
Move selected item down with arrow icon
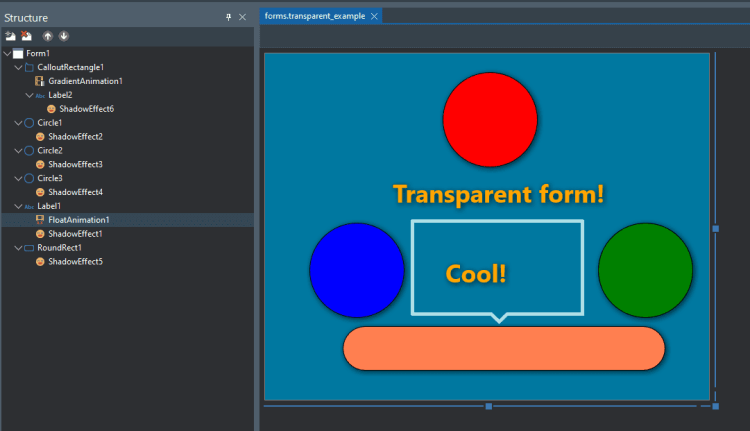tap(64, 36)
